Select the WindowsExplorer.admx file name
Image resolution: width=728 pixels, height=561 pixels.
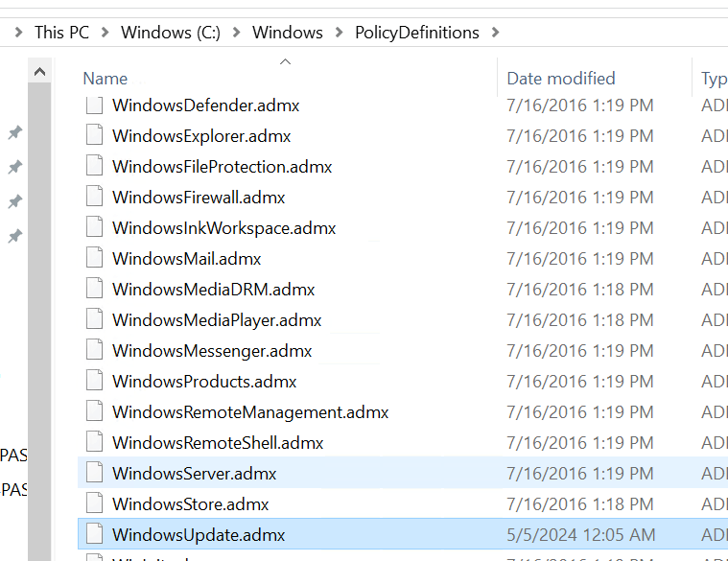[x=201, y=136]
